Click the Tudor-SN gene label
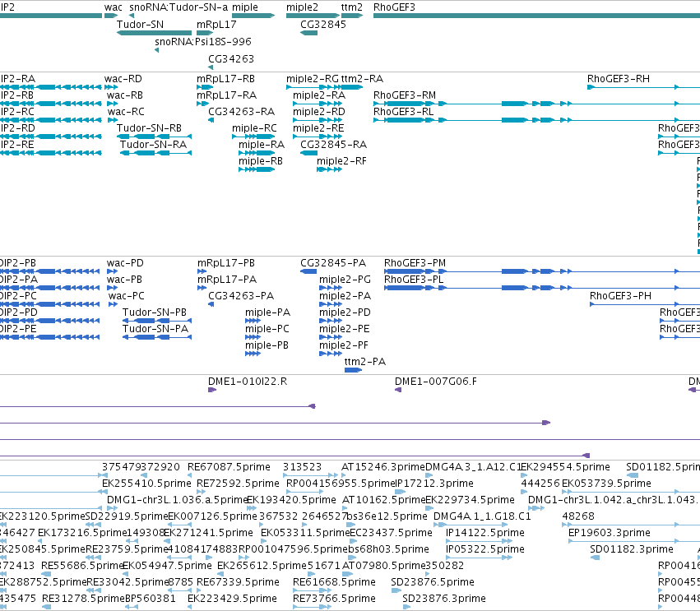 (x=140, y=25)
